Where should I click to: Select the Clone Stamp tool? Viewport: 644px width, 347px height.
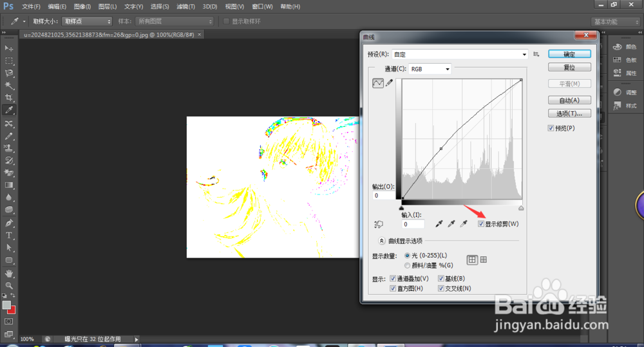click(x=8, y=148)
